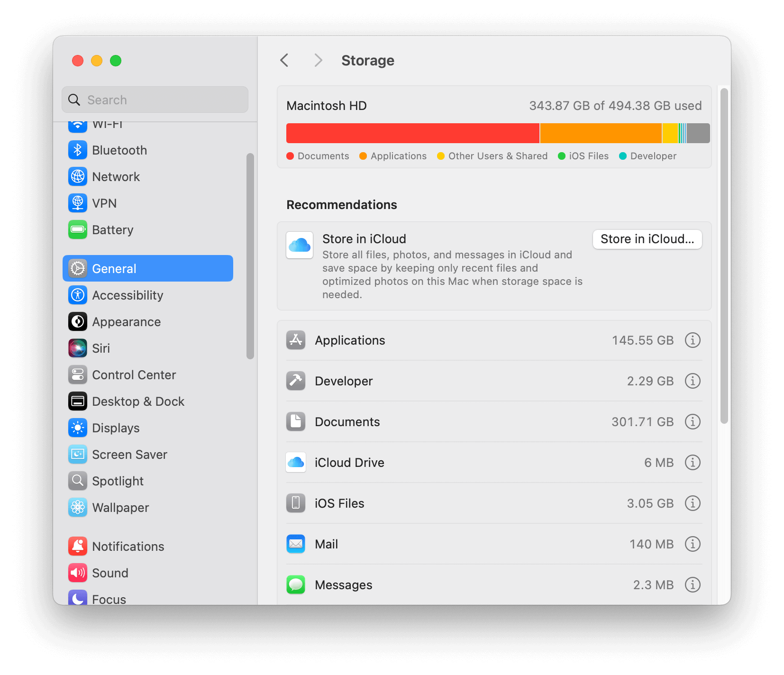This screenshot has height=675, width=784.
Task: Open the Accessibility icon
Action: tap(78, 295)
